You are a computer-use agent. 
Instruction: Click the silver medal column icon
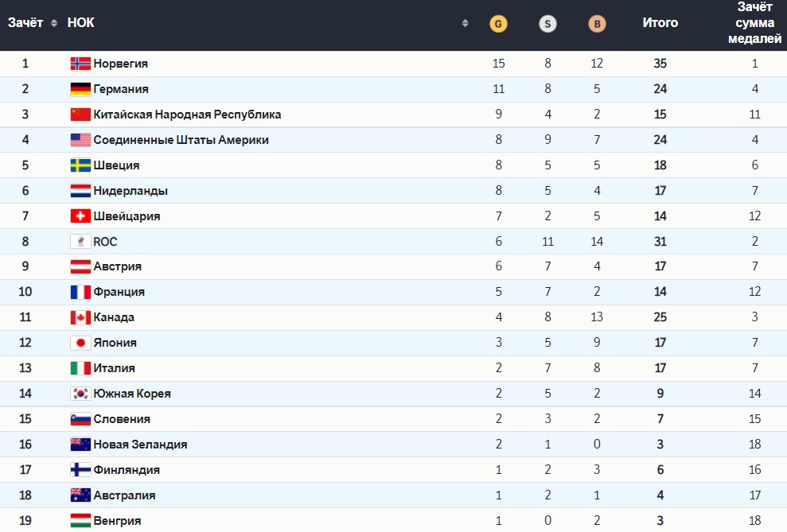click(547, 24)
